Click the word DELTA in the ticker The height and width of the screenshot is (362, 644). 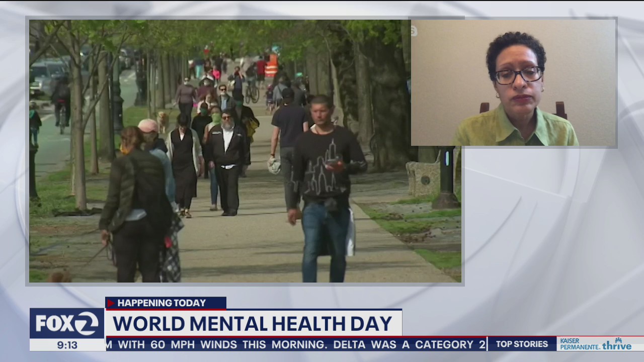coord(349,345)
